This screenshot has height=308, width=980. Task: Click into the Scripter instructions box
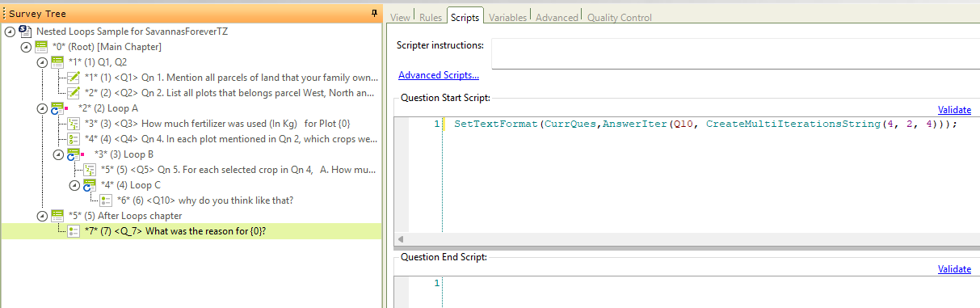point(735,53)
